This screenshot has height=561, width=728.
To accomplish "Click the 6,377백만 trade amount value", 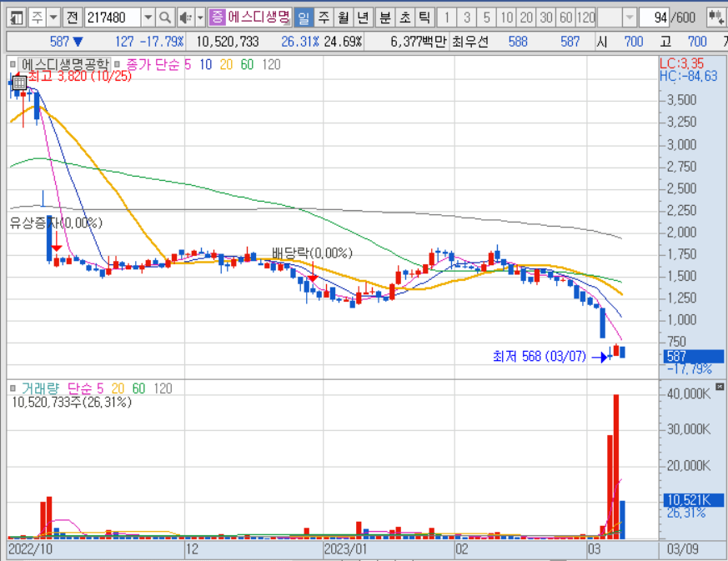I will (x=419, y=42).
